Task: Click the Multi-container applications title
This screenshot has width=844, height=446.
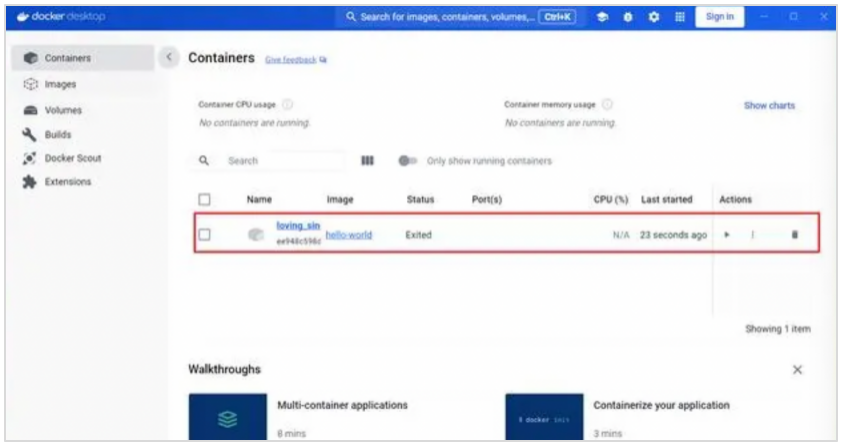Action: tap(342, 405)
